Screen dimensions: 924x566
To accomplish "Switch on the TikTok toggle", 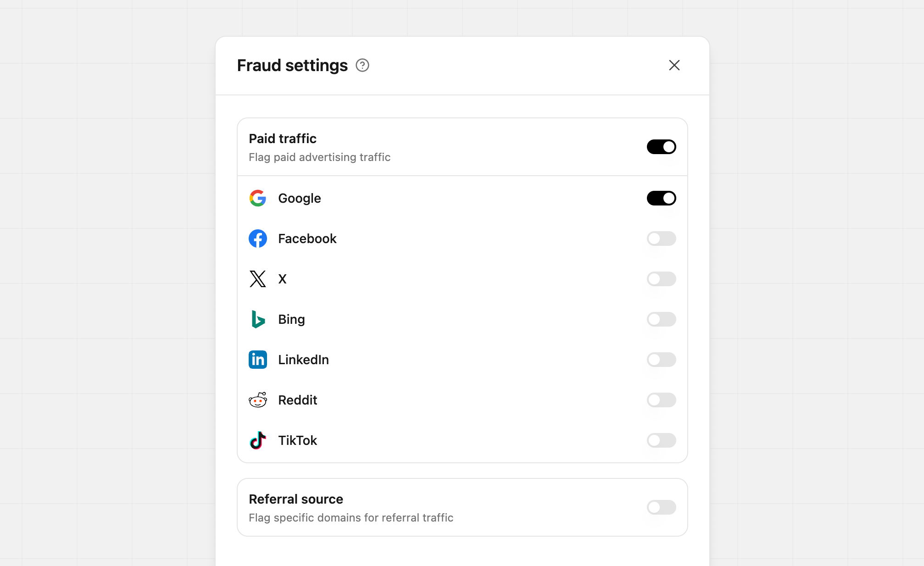I will tap(661, 440).
